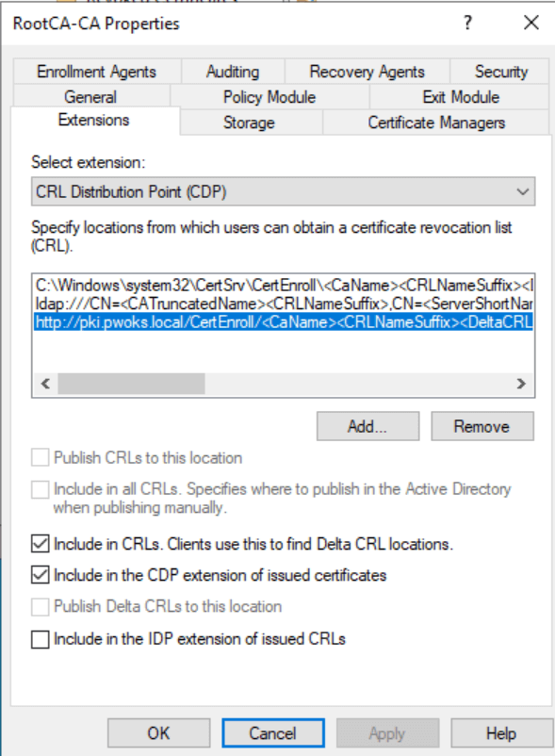Enable Include in the IDP extension

pyautogui.click(x=40, y=639)
